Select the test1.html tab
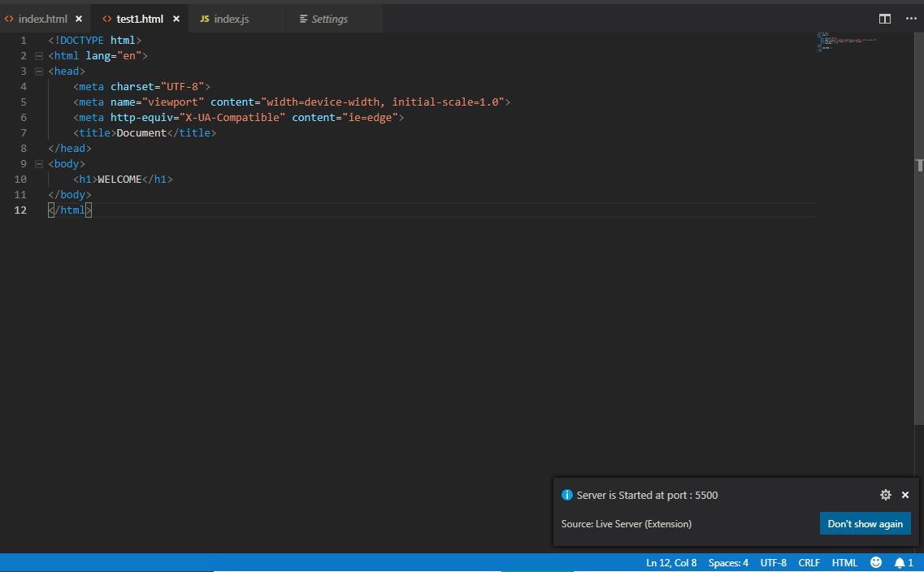 tap(140, 19)
